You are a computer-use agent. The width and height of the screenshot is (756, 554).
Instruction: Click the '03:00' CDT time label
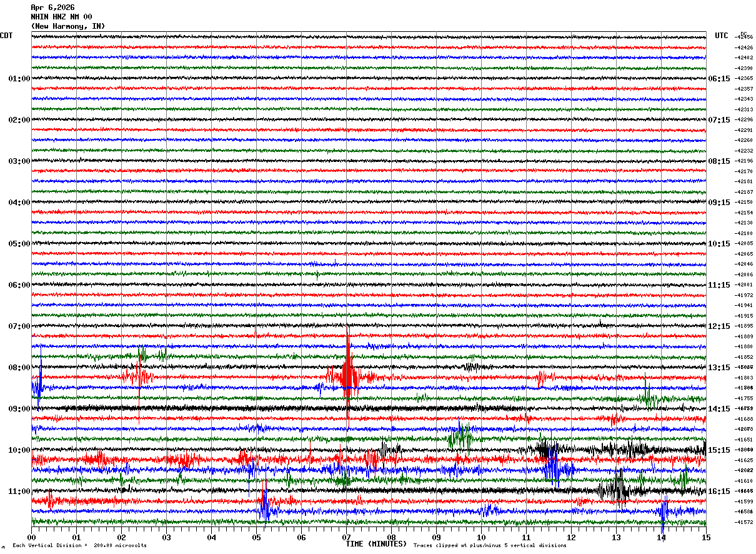coord(19,161)
